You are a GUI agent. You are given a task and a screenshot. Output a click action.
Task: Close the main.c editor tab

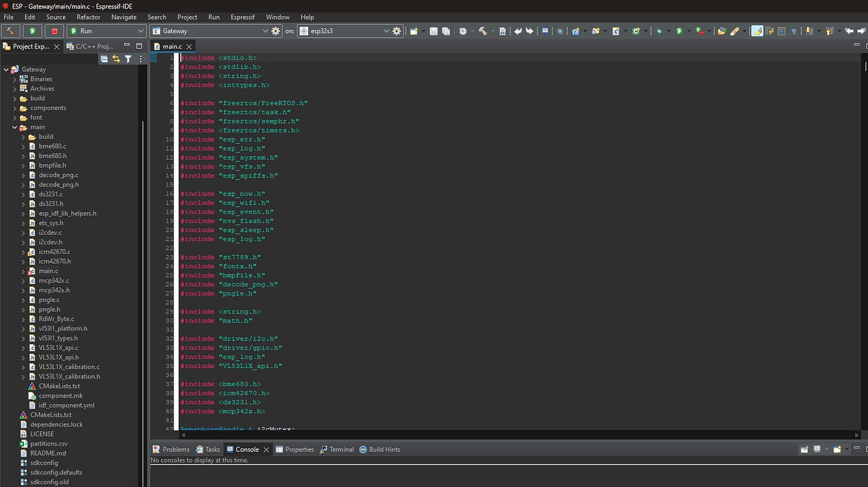(189, 46)
